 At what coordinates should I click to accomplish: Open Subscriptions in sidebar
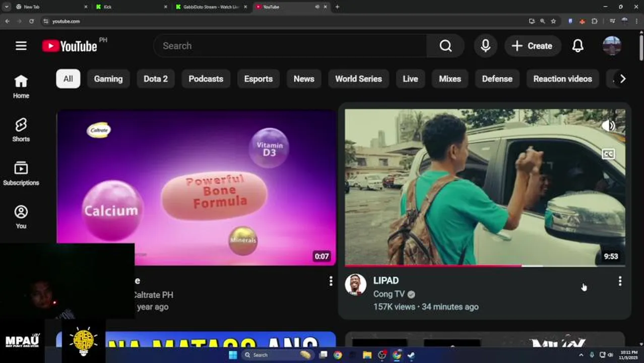(x=21, y=174)
